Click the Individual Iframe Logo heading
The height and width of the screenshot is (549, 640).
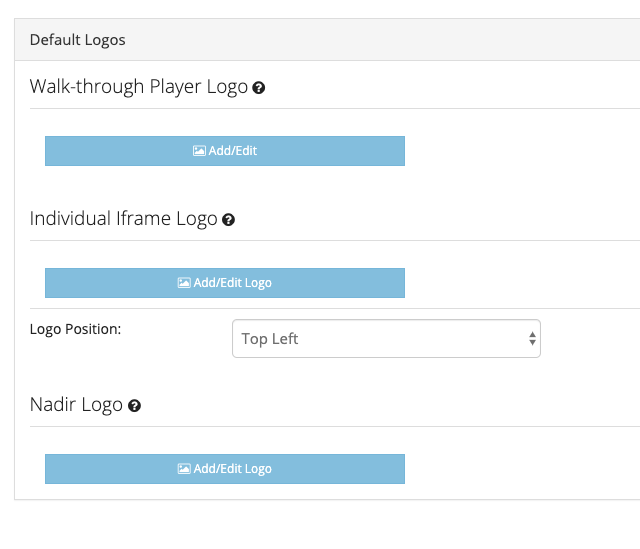click(124, 219)
